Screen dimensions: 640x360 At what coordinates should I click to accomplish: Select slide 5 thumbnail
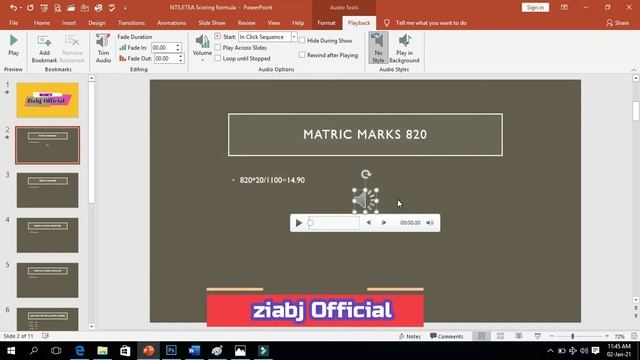click(x=47, y=280)
